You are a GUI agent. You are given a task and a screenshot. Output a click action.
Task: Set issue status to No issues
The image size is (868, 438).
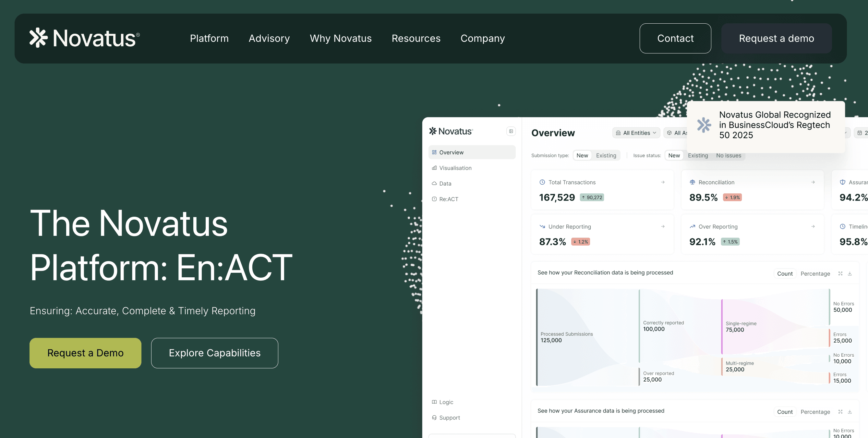coord(729,156)
